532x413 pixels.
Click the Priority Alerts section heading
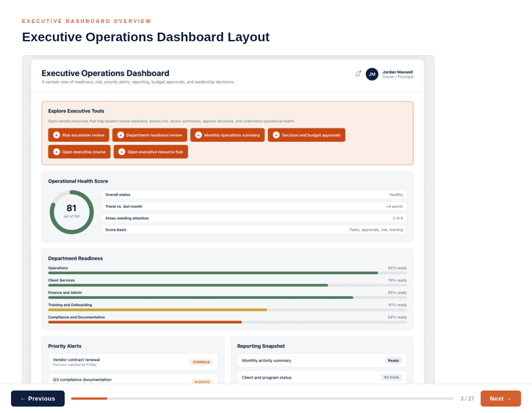pyautogui.click(x=65, y=346)
